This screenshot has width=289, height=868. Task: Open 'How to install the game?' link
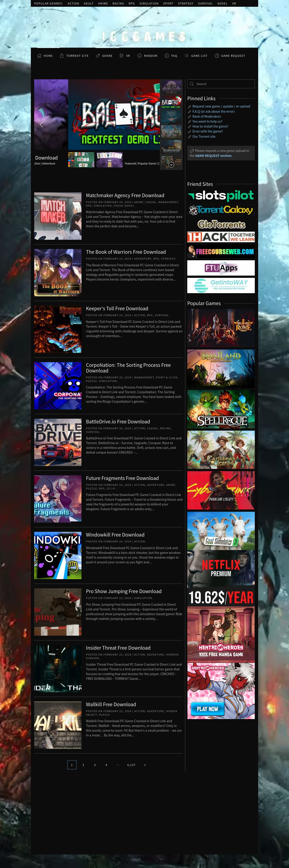pyautogui.click(x=210, y=127)
